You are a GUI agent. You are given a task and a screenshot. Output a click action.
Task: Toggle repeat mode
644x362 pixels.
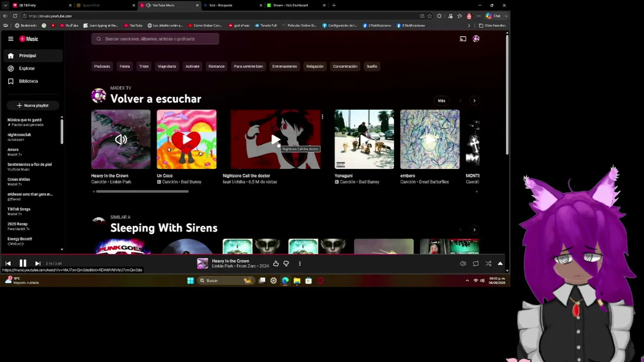point(475,263)
